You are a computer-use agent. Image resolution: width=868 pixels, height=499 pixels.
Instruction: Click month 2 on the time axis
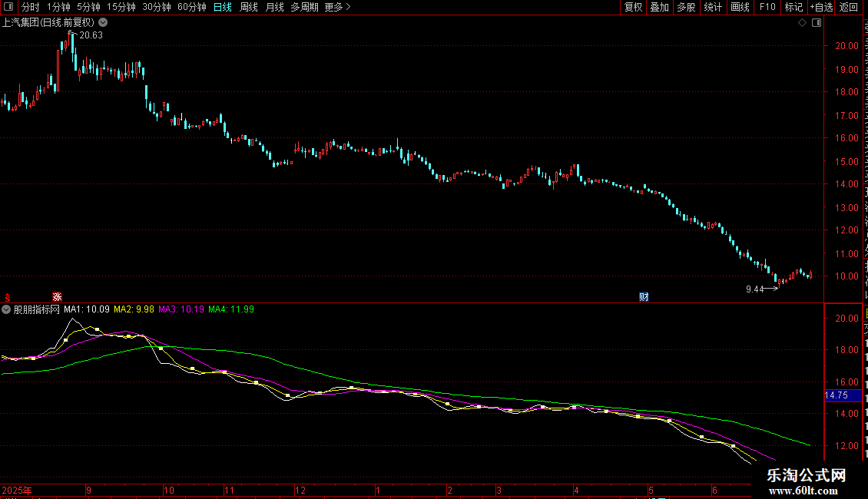449,491
